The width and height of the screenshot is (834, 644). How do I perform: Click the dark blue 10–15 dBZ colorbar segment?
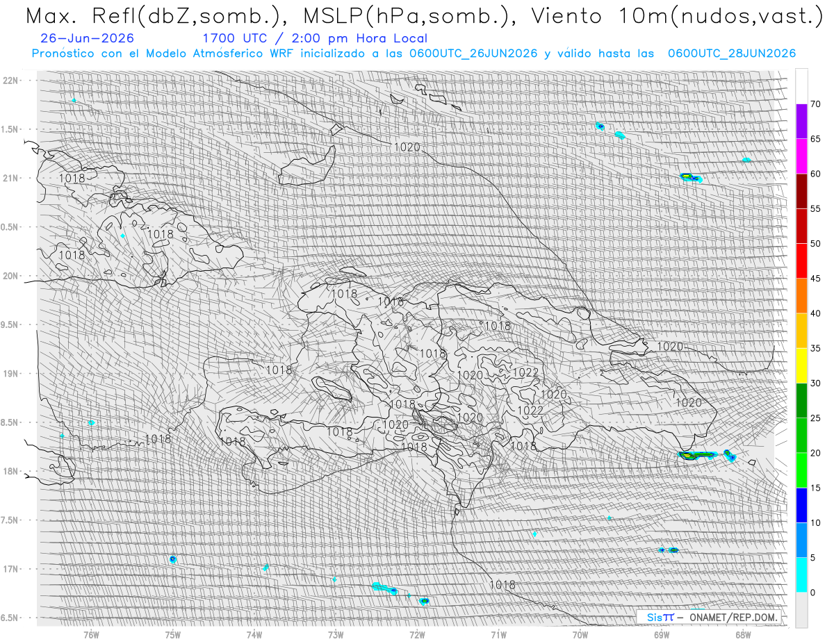click(x=801, y=505)
